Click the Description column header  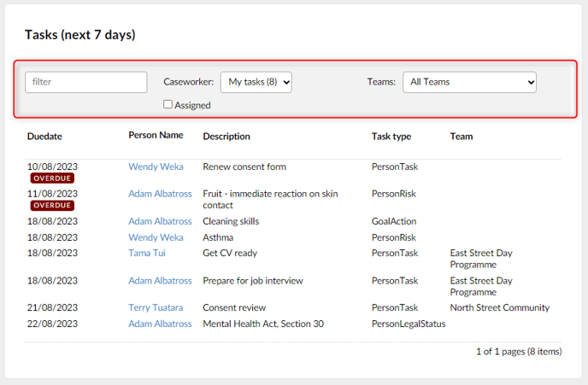pos(226,137)
